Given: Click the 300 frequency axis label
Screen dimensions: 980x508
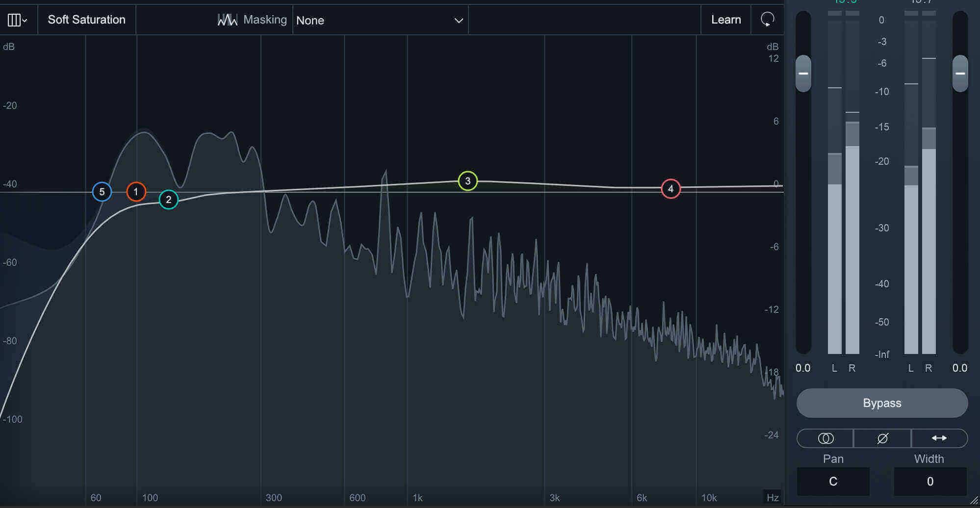Looking at the screenshot, I should point(274,498).
